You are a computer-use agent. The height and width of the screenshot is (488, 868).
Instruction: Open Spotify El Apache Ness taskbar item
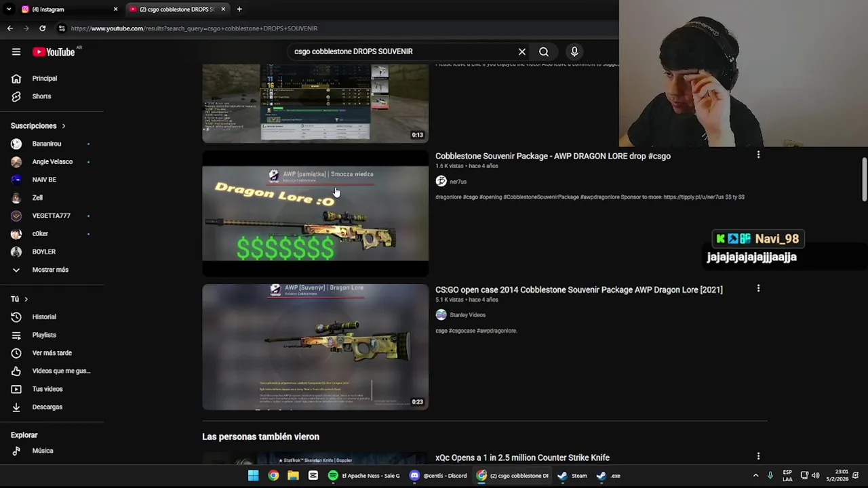click(x=363, y=476)
